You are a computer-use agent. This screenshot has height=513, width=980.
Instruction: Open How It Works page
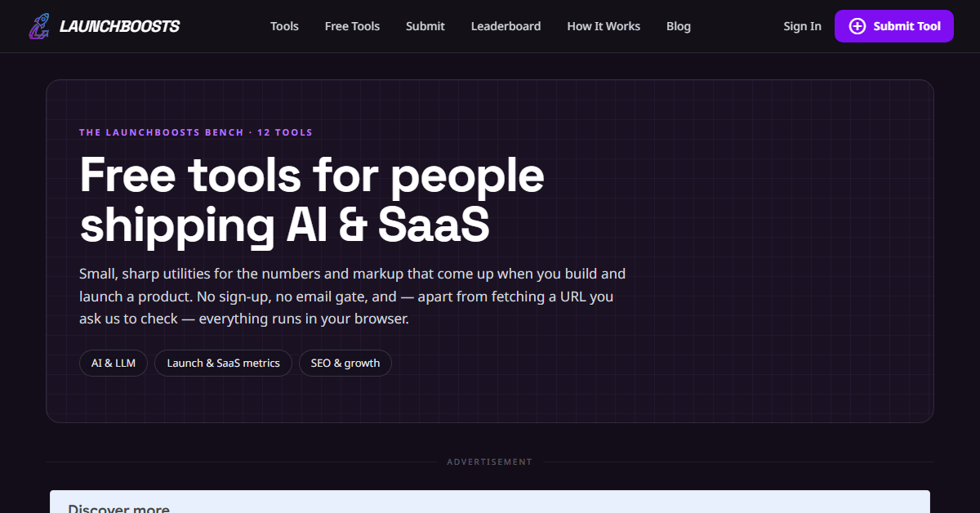604,26
